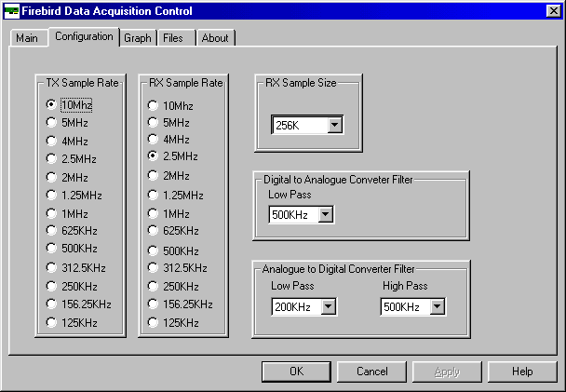Select 2MHz RX sample rate

(x=152, y=177)
